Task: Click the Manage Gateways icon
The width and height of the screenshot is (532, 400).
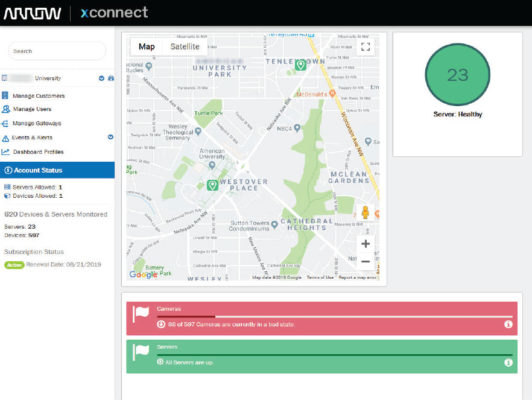Action: coord(5,123)
